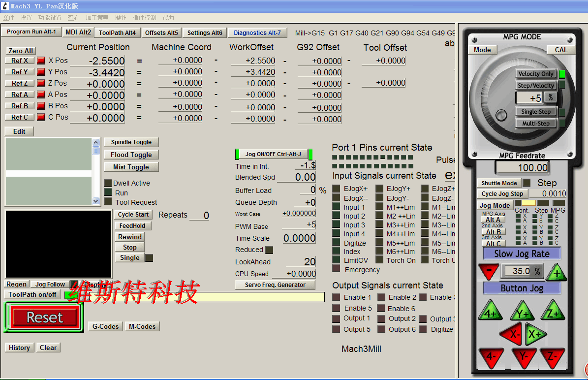Click the big red Reset button
The height and width of the screenshot is (380, 588).
coord(44,317)
